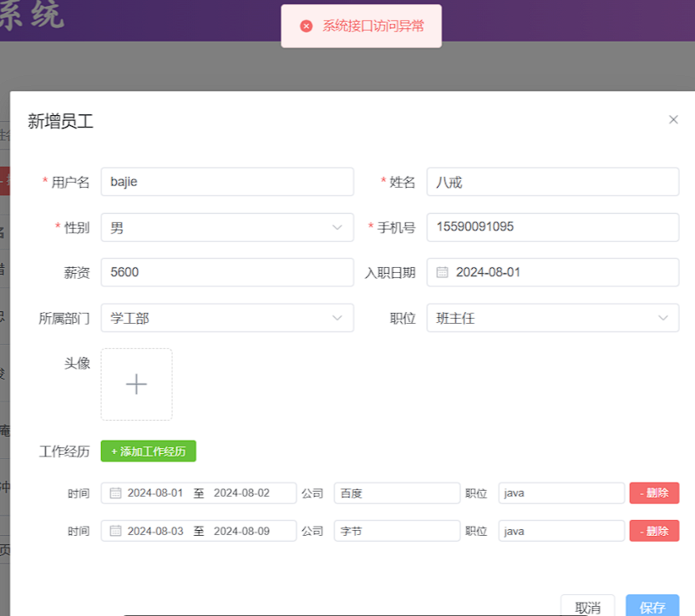Open the 所属部门 dropdown showing 学工部
The image size is (695, 616).
(227, 317)
